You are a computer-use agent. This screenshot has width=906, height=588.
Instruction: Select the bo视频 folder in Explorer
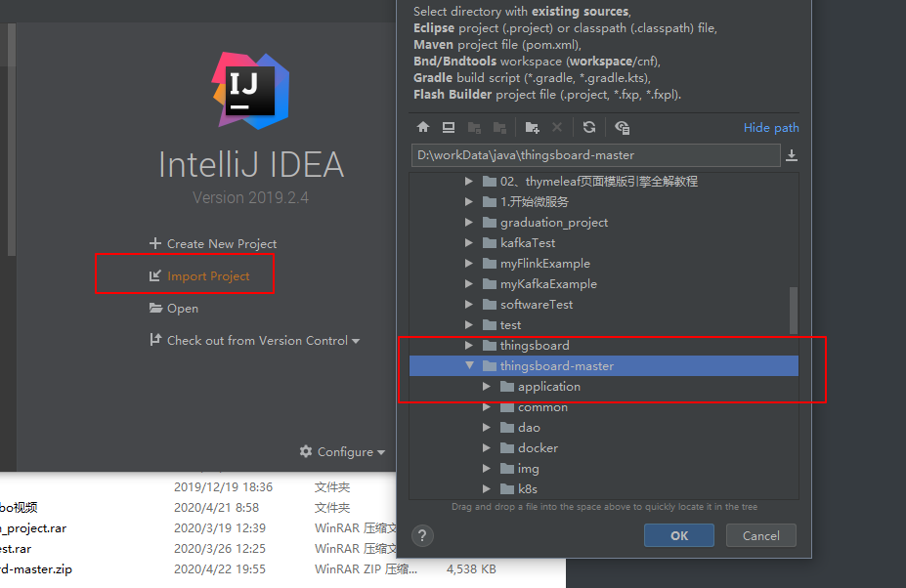click(20, 508)
